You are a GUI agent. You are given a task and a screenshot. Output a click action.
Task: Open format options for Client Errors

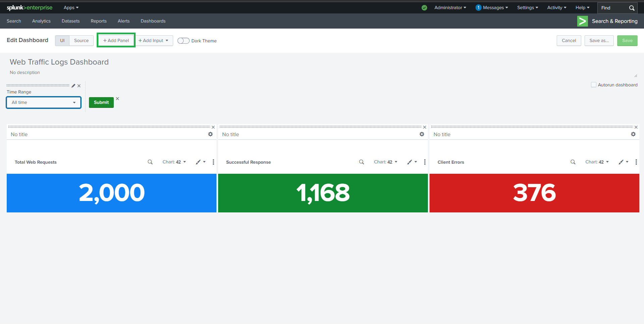point(624,162)
